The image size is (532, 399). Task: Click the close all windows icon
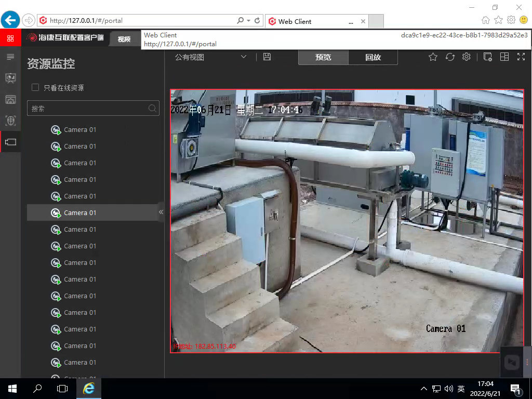(487, 57)
